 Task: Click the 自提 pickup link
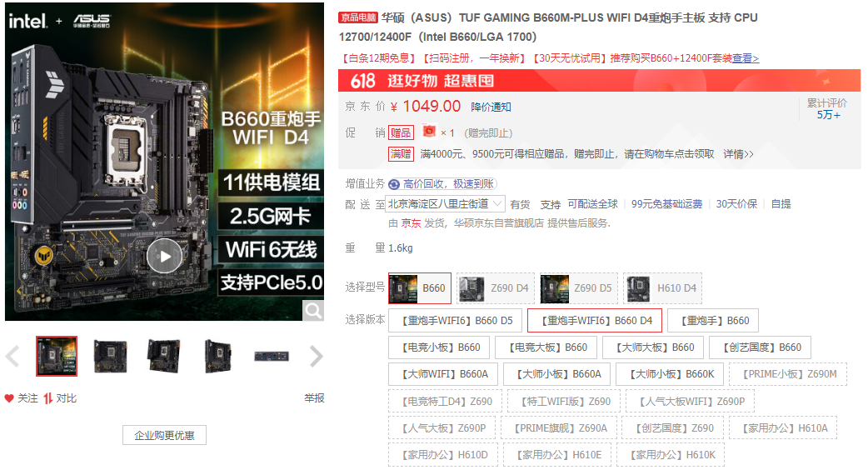pos(781,203)
